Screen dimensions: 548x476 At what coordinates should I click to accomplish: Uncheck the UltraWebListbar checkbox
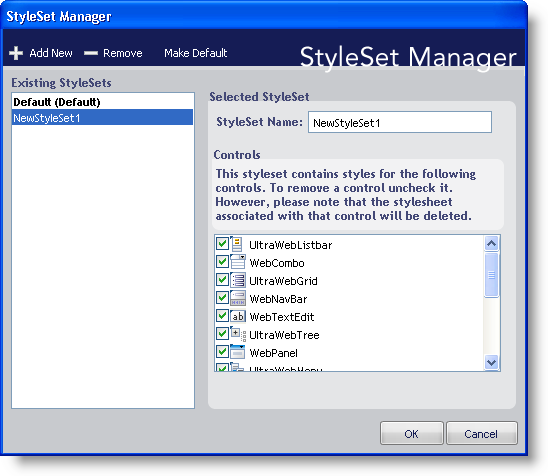[x=222, y=243]
